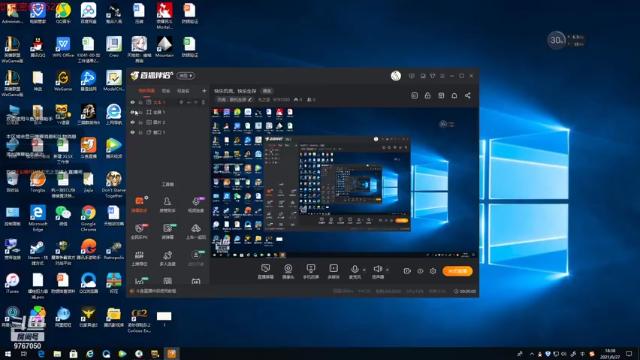The width and height of the screenshot is (640, 360).
Task: Toggle the lock on the 全屏 1 source
Action: (x=140, y=112)
